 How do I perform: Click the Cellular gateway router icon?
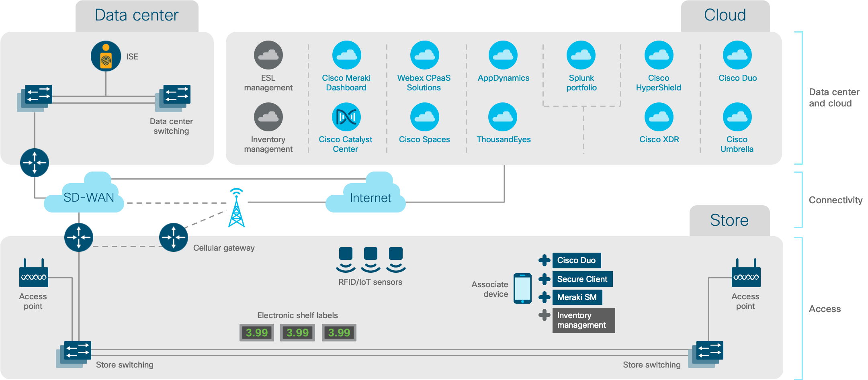(x=174, y=237)
